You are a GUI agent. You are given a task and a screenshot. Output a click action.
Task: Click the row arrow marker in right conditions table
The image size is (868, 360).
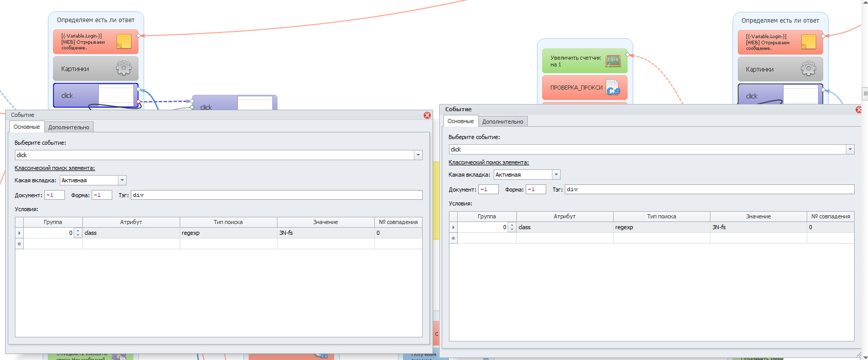point(454,228)
